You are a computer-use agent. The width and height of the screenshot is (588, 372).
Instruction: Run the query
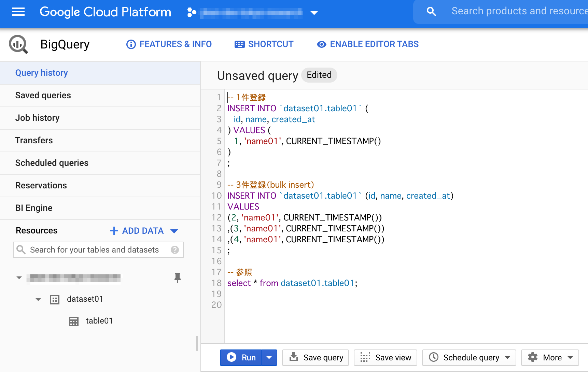tap(241, 357)
